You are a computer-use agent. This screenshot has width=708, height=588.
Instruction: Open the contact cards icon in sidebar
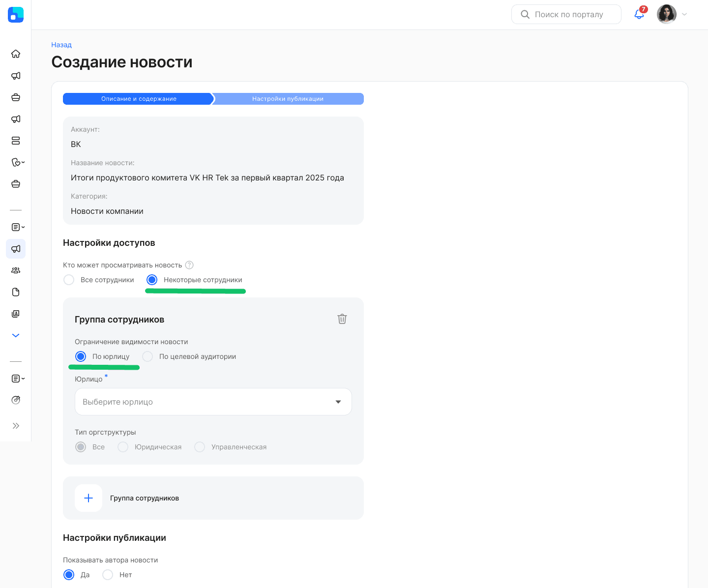pos(16,314)
